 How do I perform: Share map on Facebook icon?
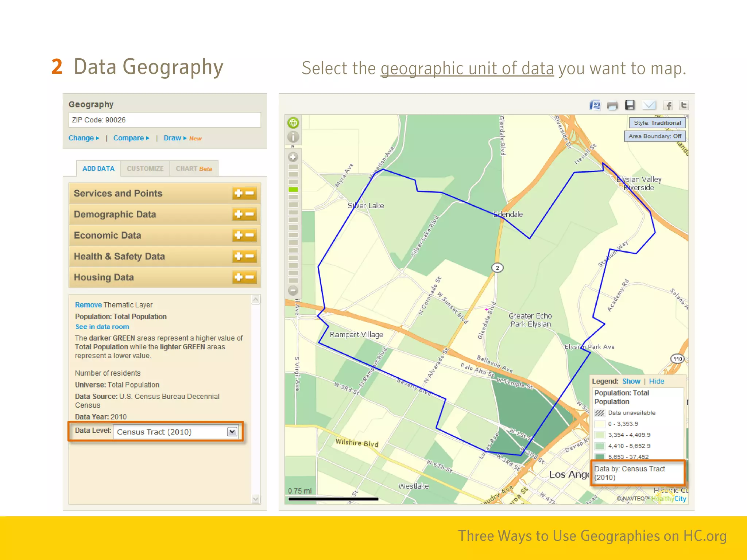[x=668, y=106]
